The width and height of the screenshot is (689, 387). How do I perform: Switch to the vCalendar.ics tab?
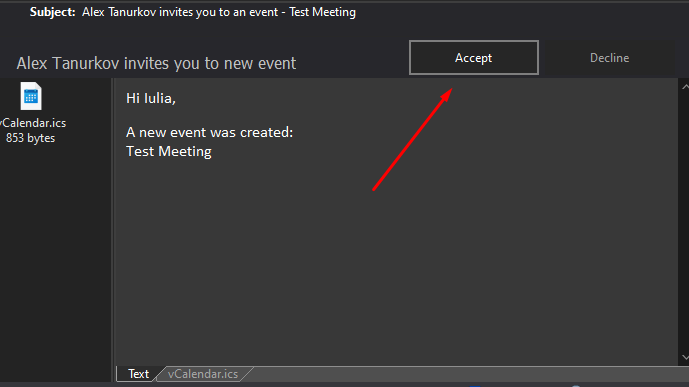[x=203, y=374]
